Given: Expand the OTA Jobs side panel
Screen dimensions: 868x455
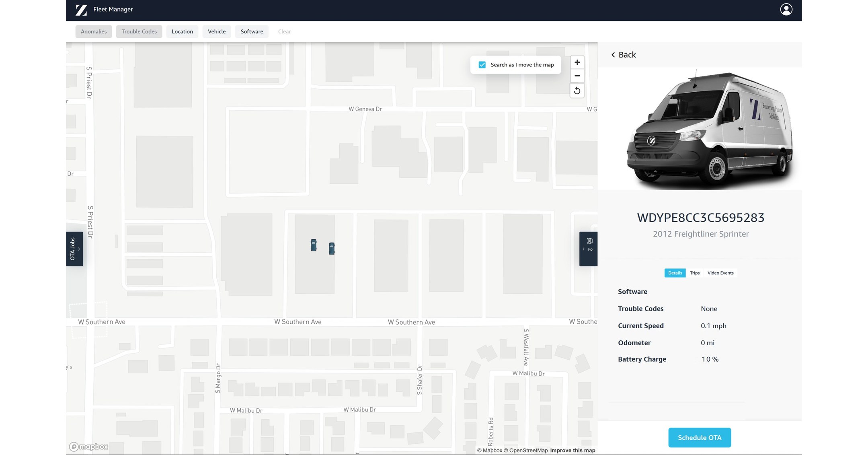Looking at the screenshot, I should pyautogui.click(x=74, y=249).
